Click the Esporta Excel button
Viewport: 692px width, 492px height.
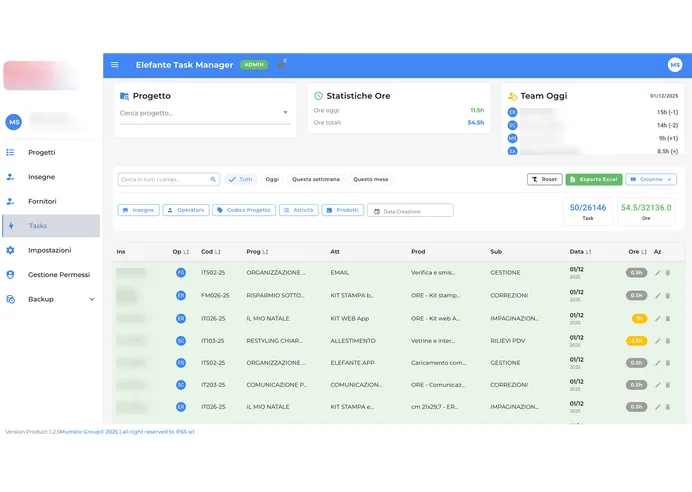point(594,180)
